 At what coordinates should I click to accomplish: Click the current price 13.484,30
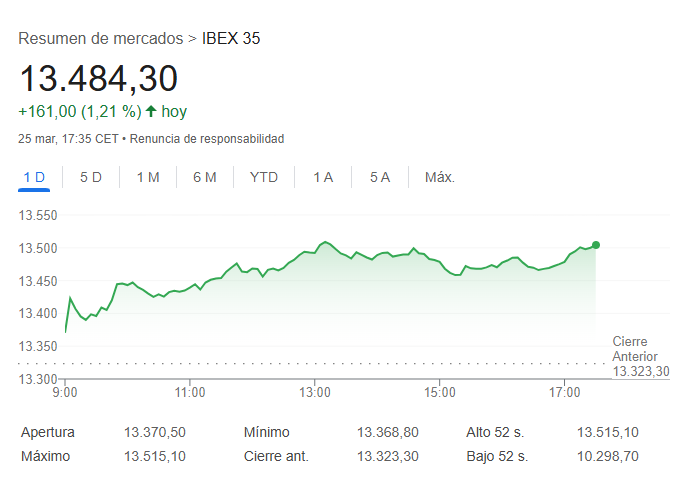pos(98,78)
